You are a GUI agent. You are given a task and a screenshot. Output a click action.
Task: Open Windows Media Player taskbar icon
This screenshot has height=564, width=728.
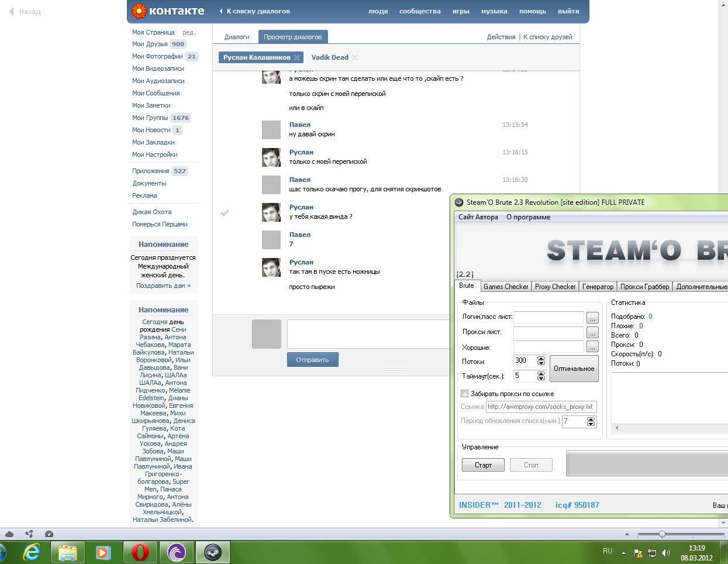103,552
